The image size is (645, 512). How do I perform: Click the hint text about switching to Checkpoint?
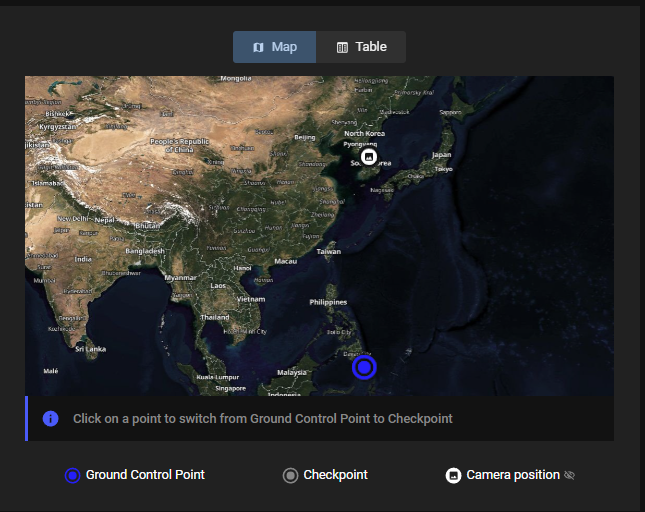tap(263, 419)
